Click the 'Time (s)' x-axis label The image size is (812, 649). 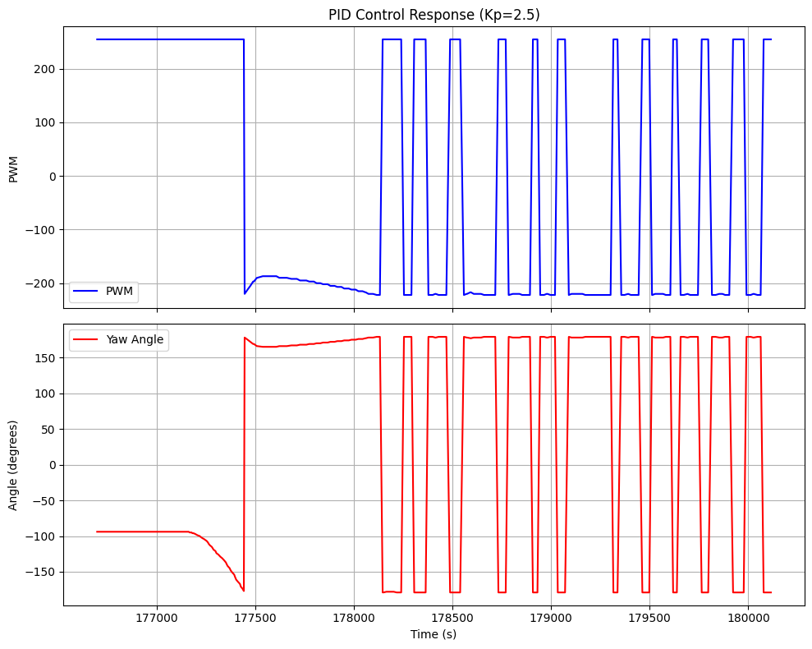tap(434, 634)
